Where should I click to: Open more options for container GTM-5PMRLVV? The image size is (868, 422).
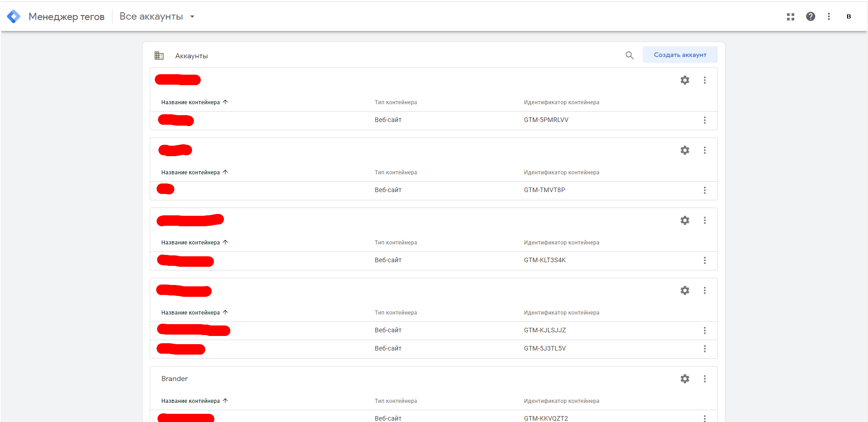point(705,120)
